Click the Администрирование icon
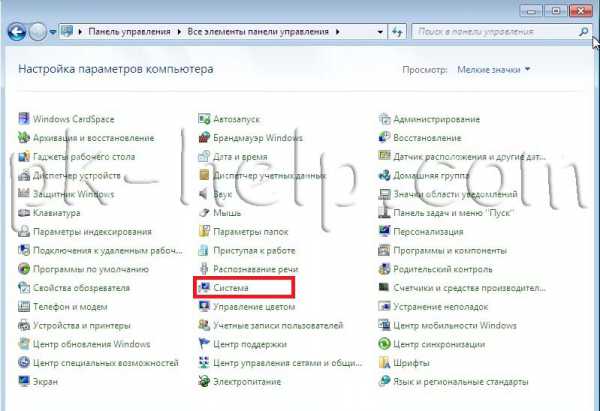The height and width of the screenshot is (411, 600). [384, 119]
